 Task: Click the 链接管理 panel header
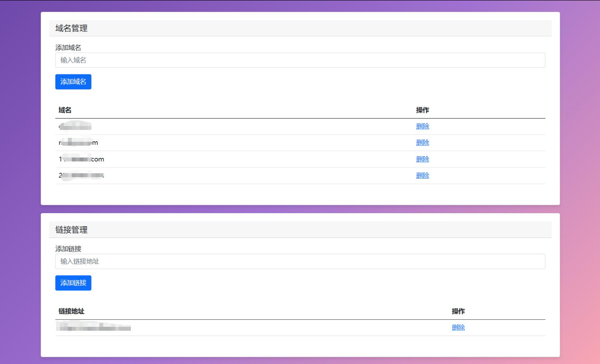pos(71,230)
